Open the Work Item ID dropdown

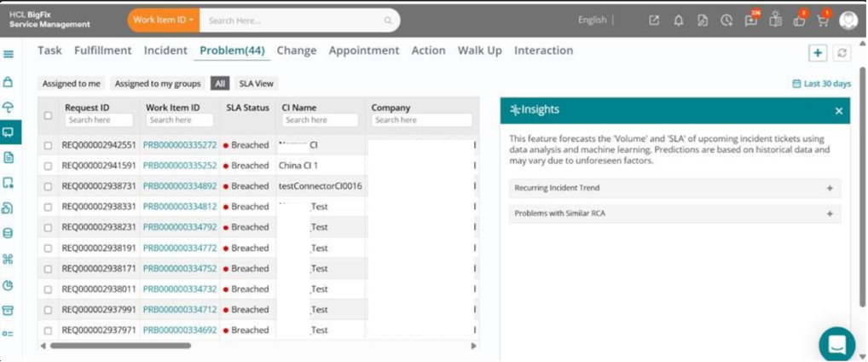pyautogui.click(x=164, y=20)
